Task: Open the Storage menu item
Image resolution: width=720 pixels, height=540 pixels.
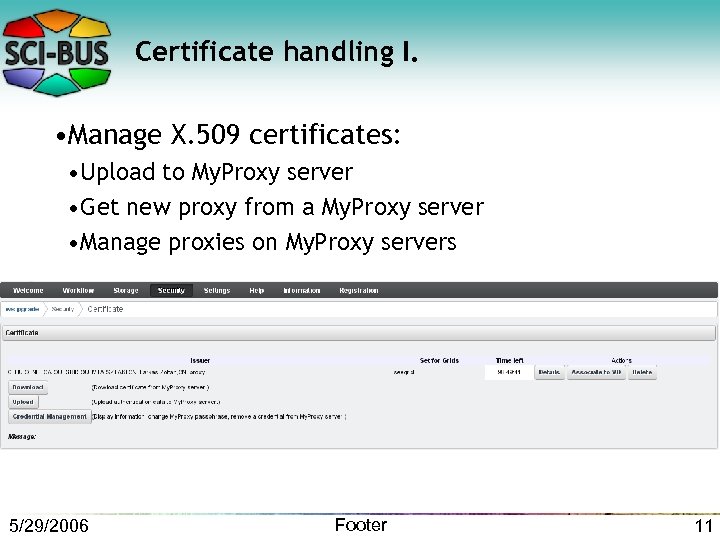Action: [x=126, y=290]
